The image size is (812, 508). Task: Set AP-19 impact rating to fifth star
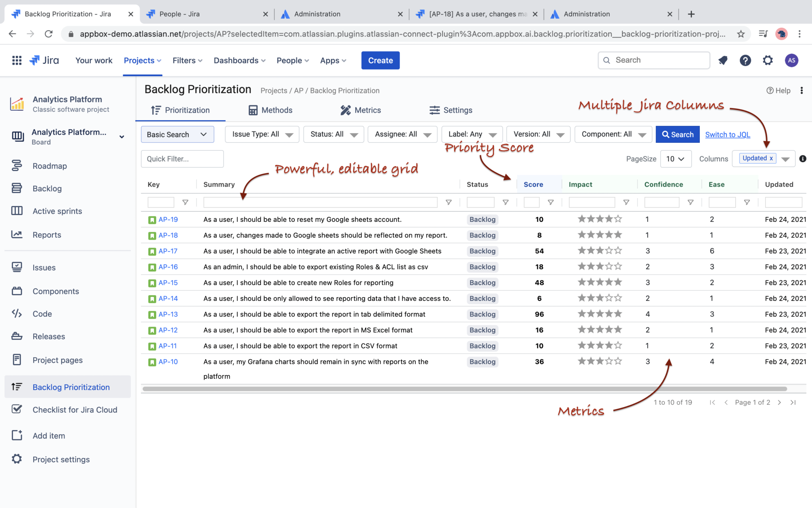click(x=618, y=219)
